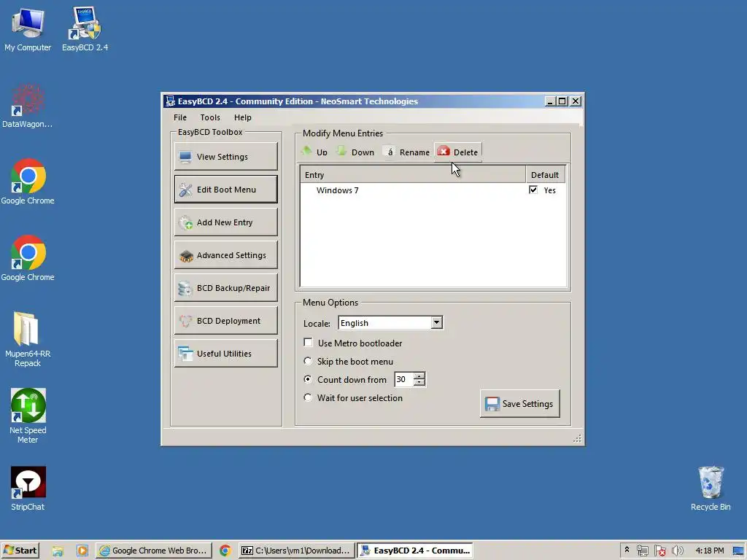The width and height of the screenshot is (747, 560).
Task: Click the Chrome icon in taskbar
Action: tap(225, 551)
